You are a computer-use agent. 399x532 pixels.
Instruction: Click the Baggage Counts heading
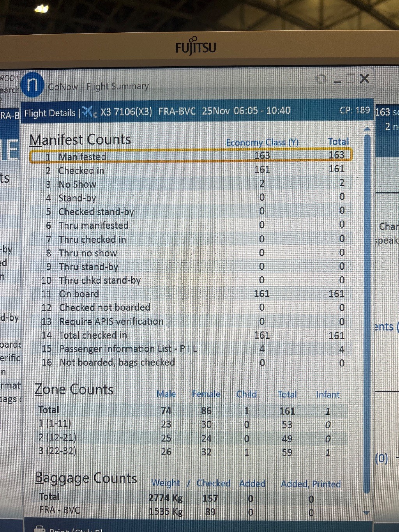tap(86, 478)
